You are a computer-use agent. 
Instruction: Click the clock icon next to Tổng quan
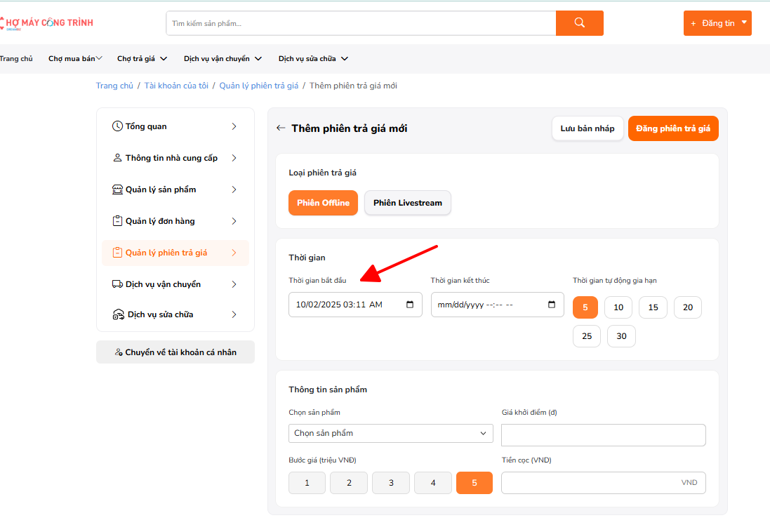(117, 126)
